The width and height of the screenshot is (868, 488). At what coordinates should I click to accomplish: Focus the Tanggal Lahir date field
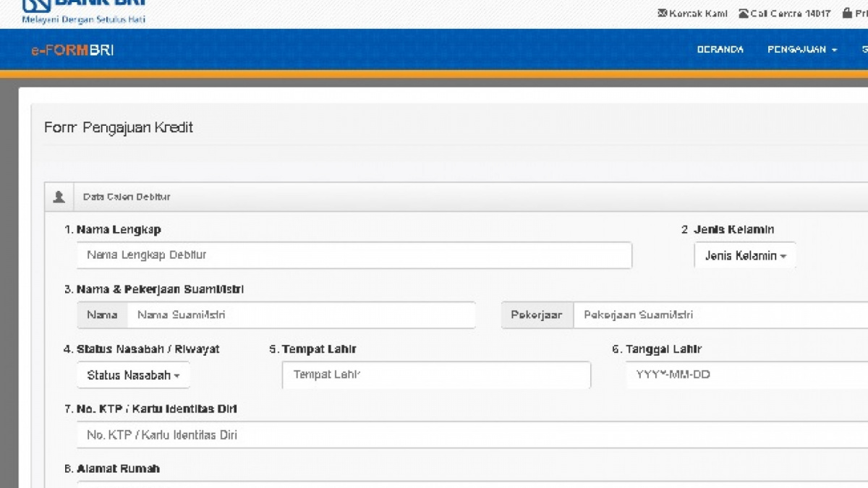(x=745, y=375)
